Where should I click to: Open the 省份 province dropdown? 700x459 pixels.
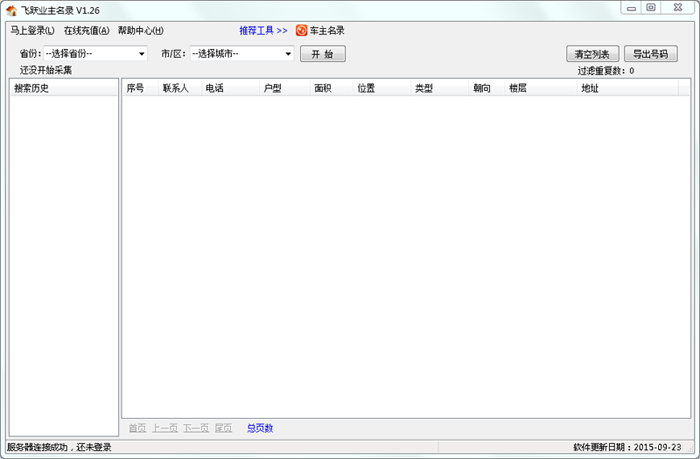pos(95,53)
